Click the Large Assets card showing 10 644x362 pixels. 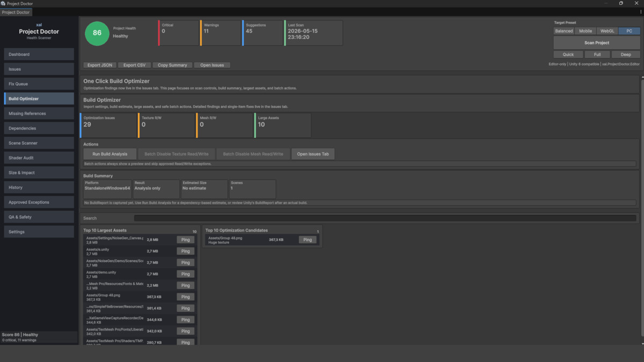click(x=283, y=125)
